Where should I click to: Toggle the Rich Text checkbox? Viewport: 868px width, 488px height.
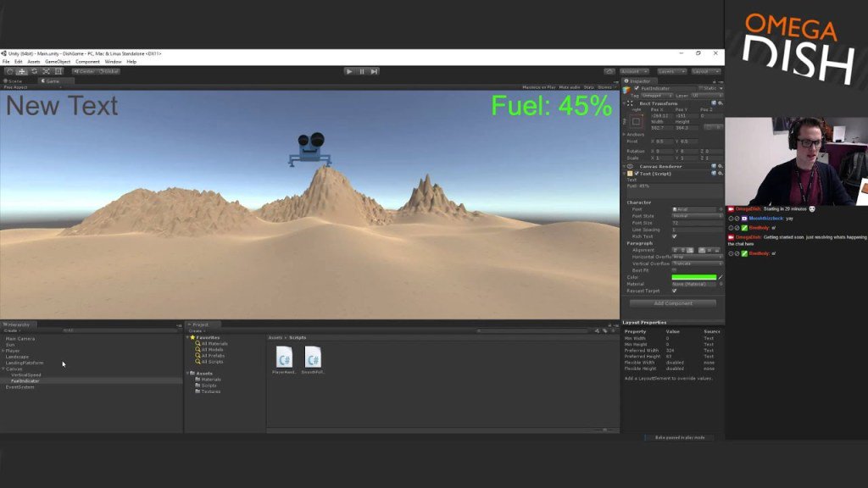click(675, 235)
